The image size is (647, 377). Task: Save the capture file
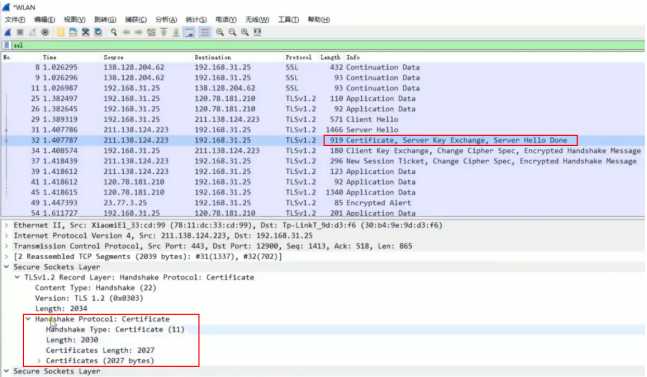(73, 32)
